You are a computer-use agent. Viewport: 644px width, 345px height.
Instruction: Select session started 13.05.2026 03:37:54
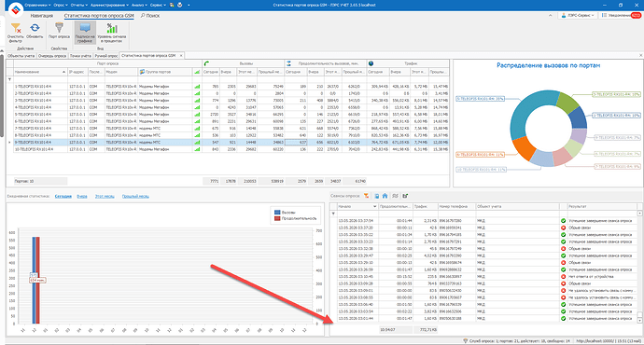click(486, 221)
